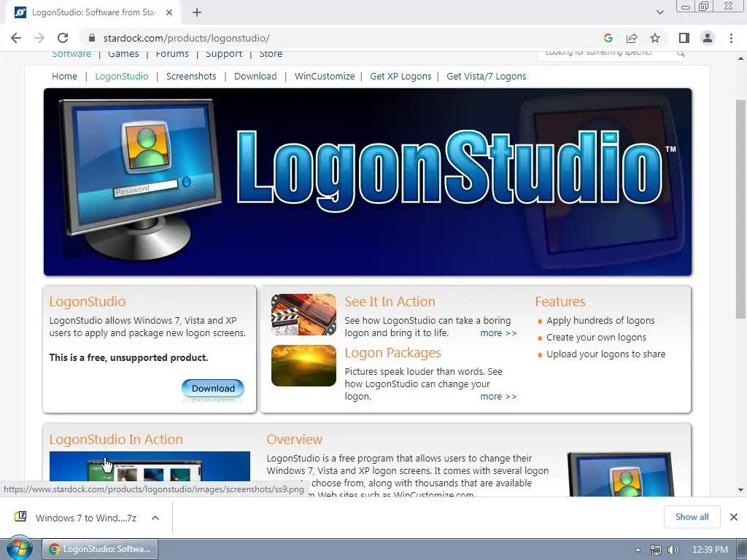Open the Games top menu link
The width and height of the screenshot is (747, 560).
(x=123, y=54)
